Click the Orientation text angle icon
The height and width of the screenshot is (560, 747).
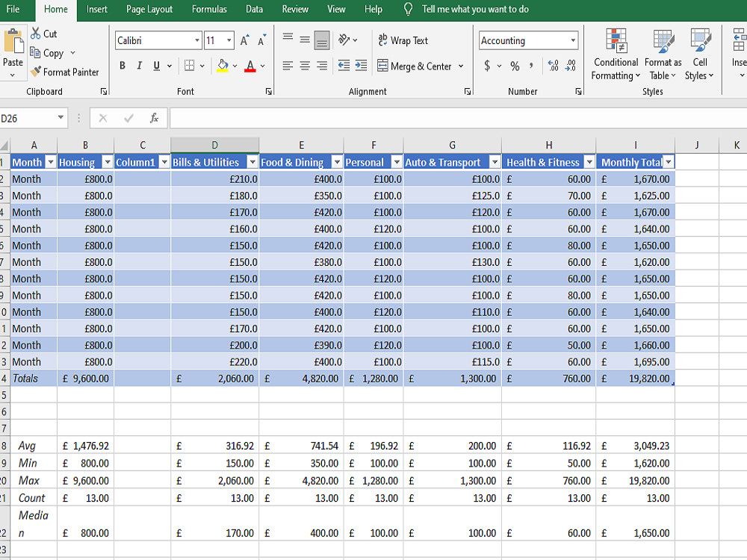pyautogui.click(x=344, y=40)
